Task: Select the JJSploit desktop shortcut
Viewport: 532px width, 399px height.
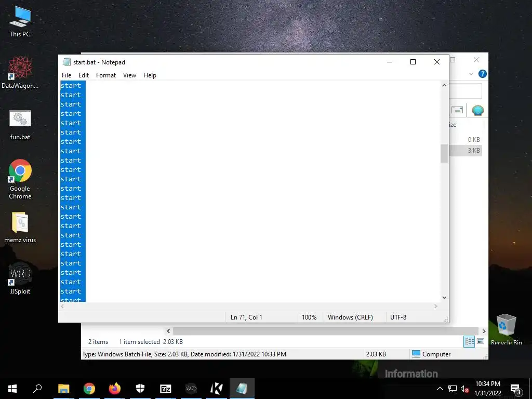Action: pos(20,278)
